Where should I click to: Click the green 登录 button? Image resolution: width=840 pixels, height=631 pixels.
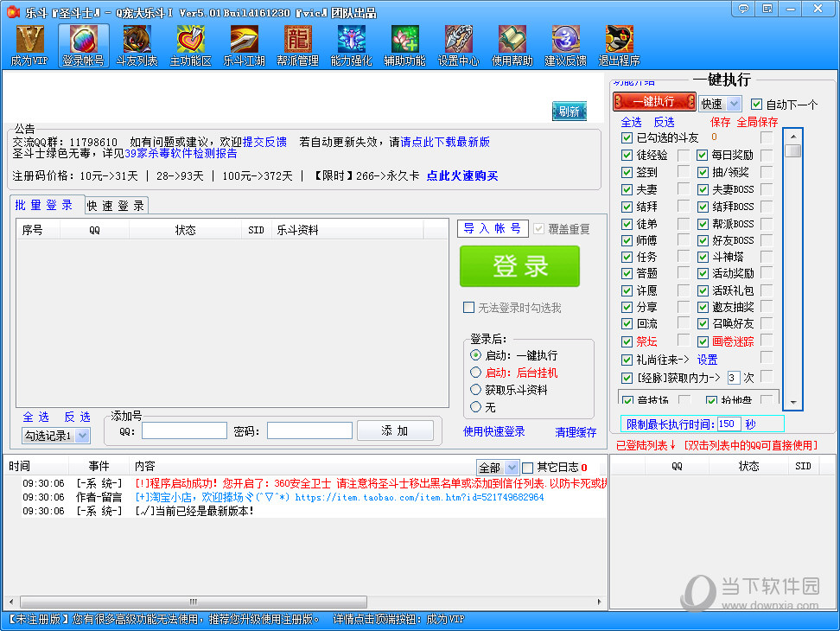pos(519,266)
